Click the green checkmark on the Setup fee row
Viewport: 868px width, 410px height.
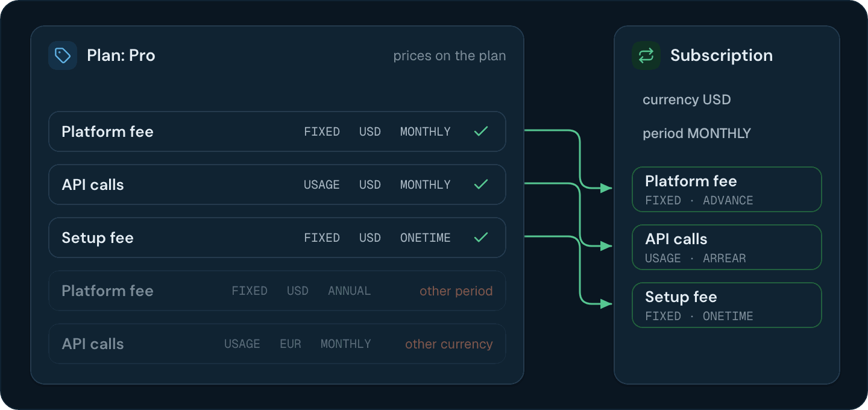481,238
